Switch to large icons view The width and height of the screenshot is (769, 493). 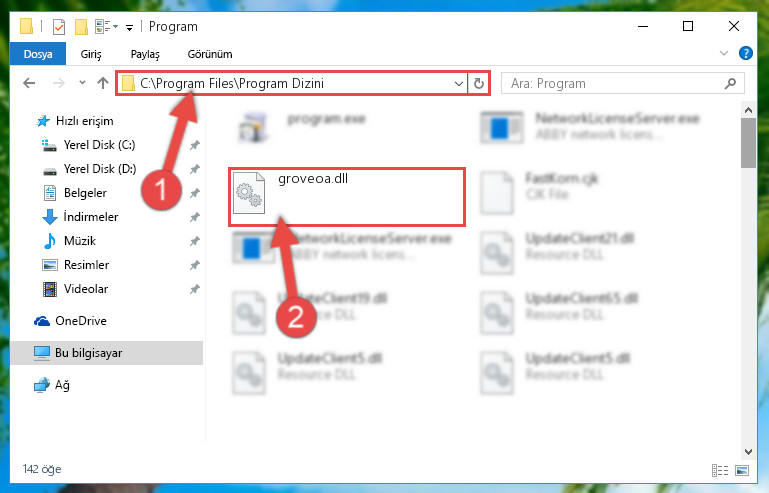click(742, 470)
